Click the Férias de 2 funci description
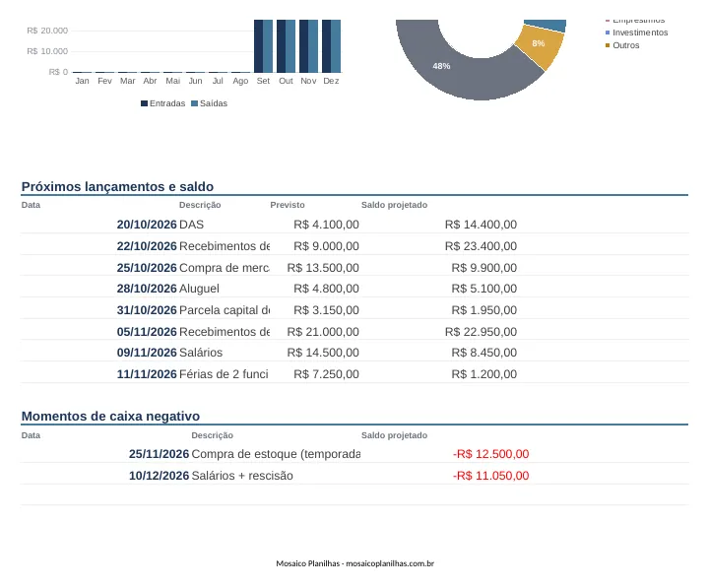708x588 pixels. (224, 374)
